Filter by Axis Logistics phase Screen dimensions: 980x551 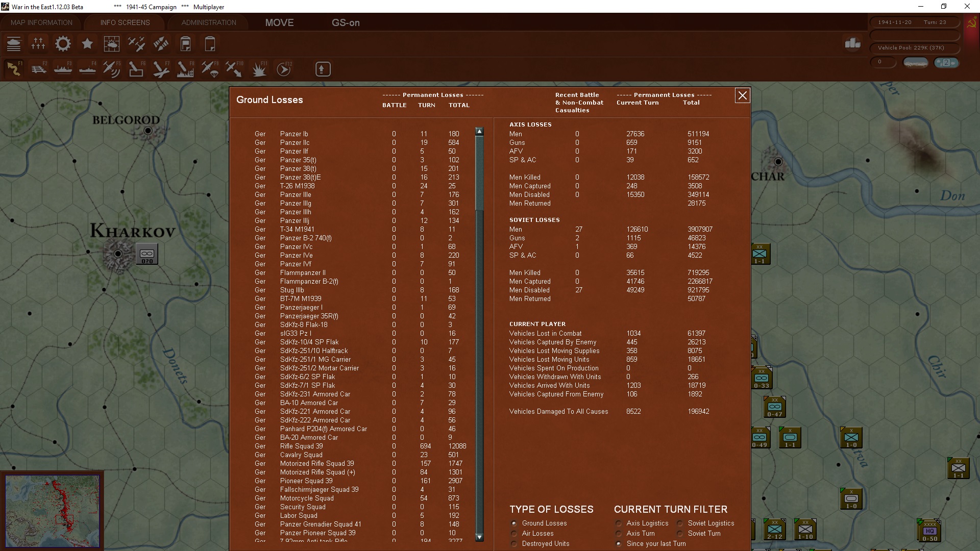pos(619,523)
